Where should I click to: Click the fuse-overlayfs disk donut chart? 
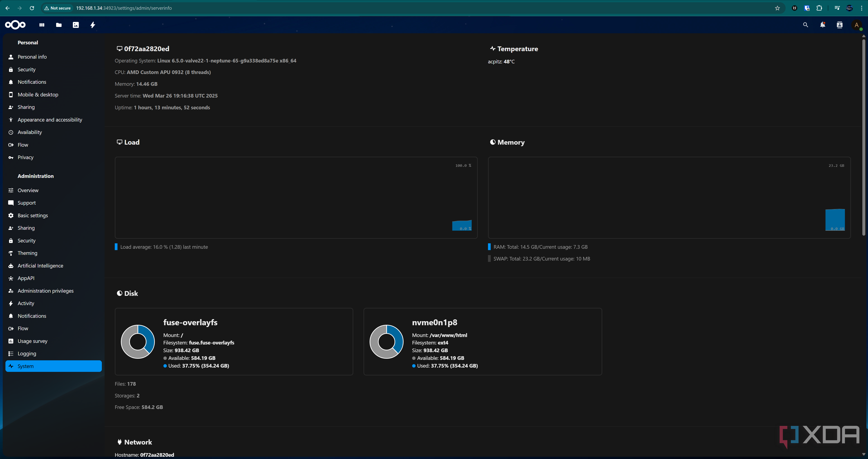138,342
